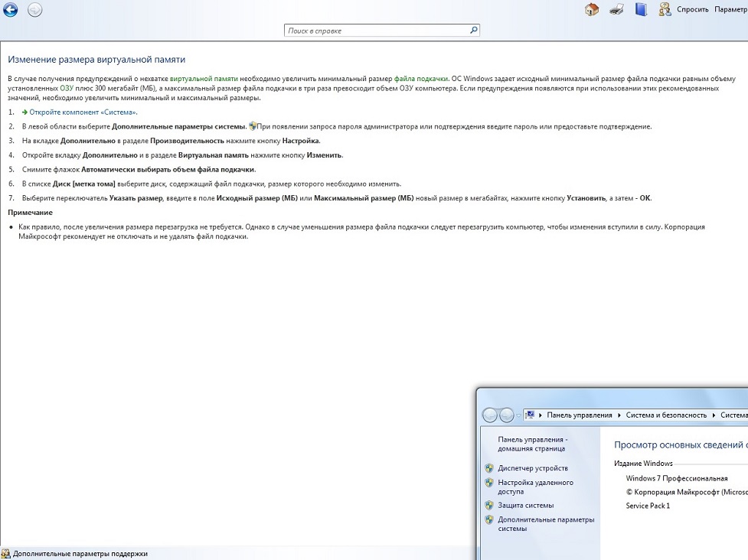
Task: Click forward button in System window
Action: click(506, 415)
